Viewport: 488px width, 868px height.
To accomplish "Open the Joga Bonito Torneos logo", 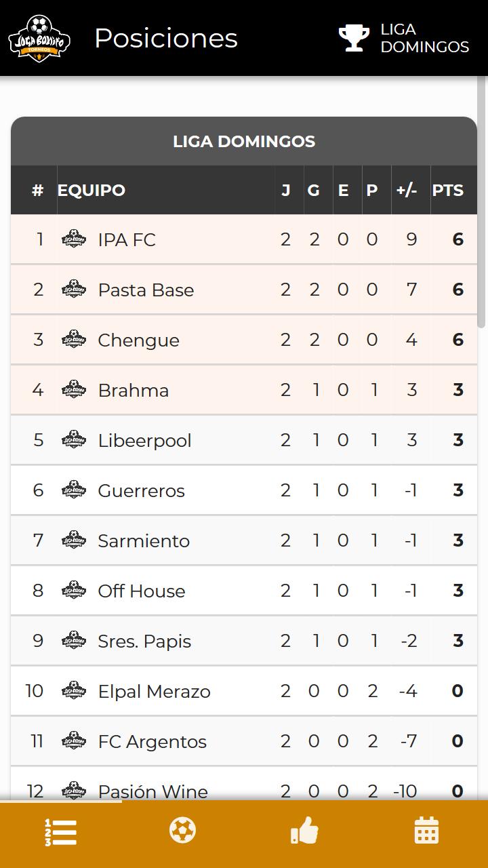I will point(39,38).
